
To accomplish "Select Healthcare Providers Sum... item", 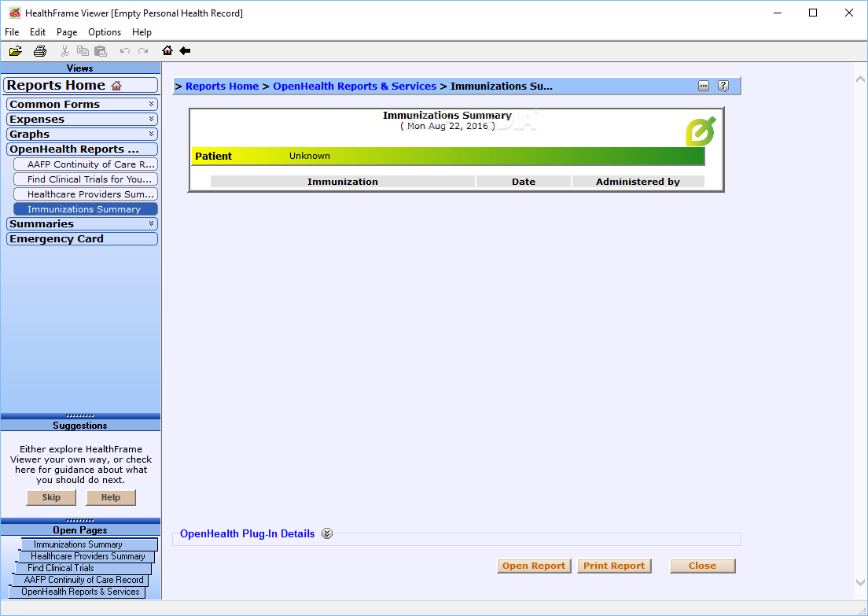I will click(85, 194).
